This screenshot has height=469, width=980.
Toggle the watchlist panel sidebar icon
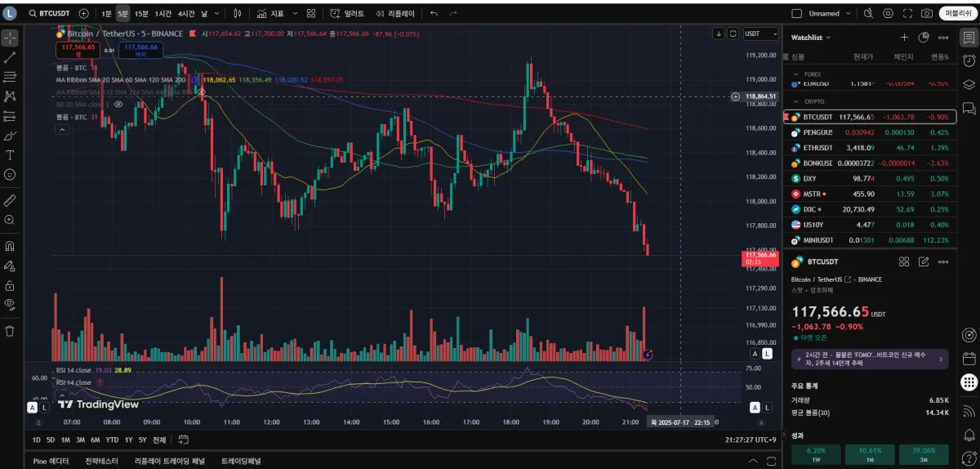[969, 38]
